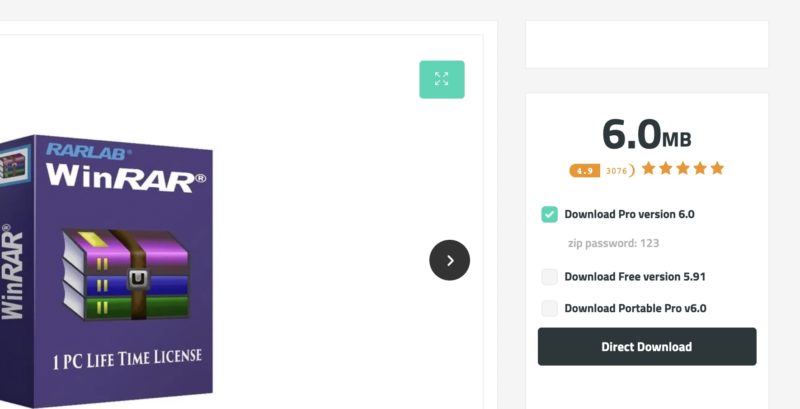This screenshot has height=409, width=800.
Task: Click the first rating star
Action: pyautogui.click(x=649, y=169)
